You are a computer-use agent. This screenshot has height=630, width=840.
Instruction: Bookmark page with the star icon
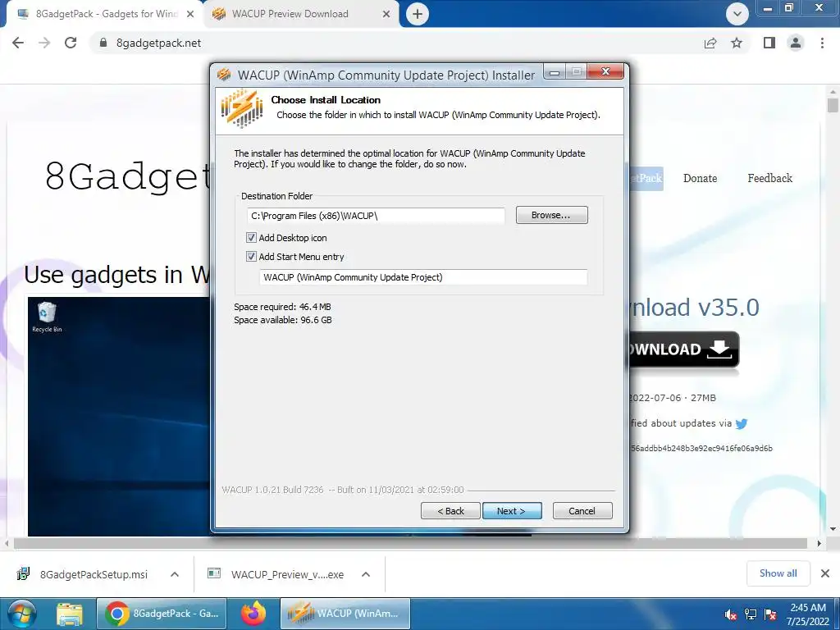click(x=737, y=43)
